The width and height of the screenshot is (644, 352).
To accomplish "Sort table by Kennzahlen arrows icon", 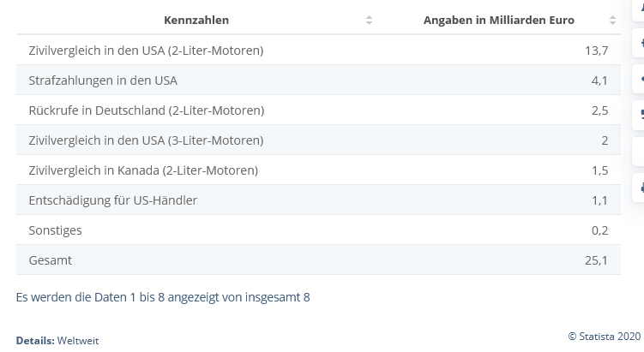I will [x=369, y=20].
